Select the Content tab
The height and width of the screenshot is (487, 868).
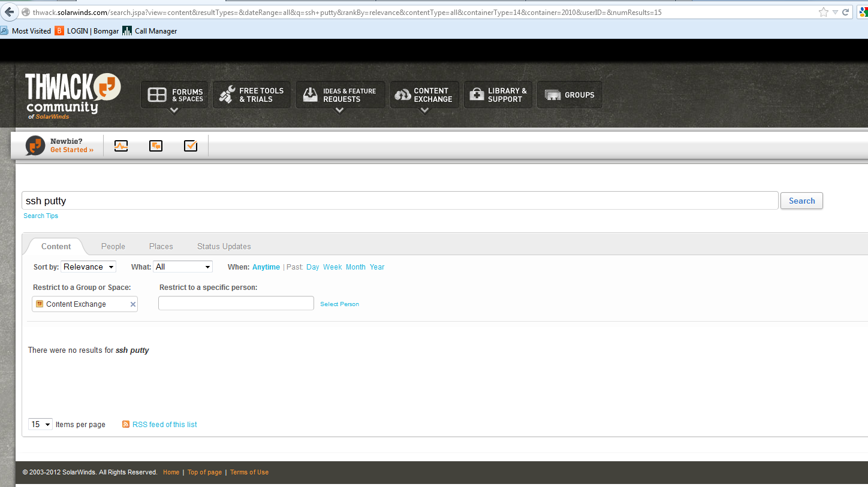[x=56, y=246]
